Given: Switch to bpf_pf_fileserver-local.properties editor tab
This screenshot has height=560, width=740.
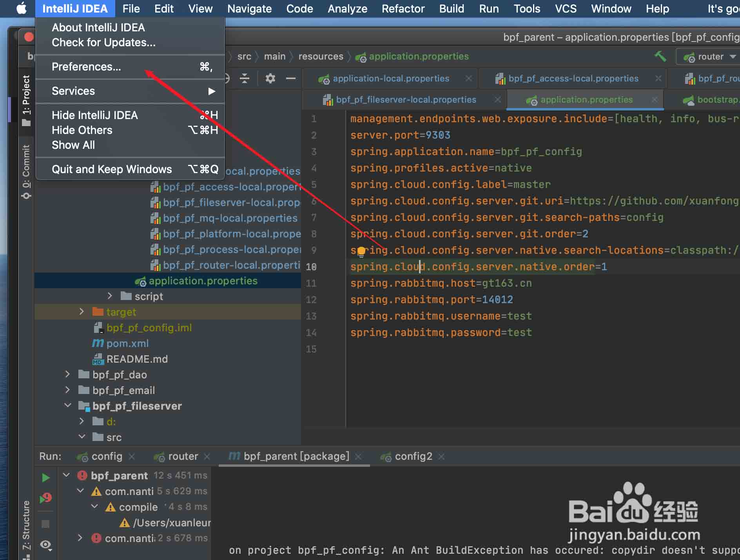Looking at the screenshot, I should pos(406,100).
